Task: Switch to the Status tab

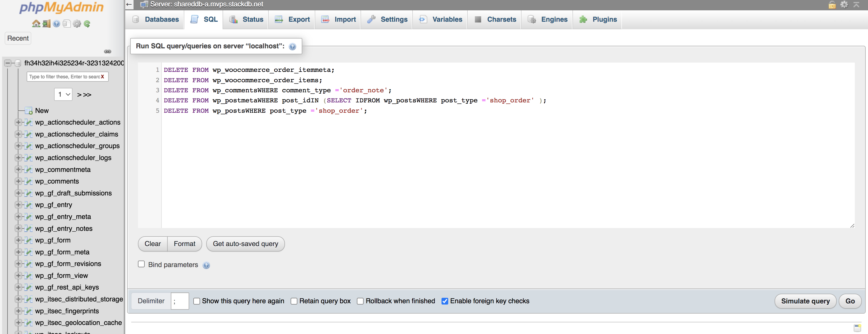Action: click(246, 20)
